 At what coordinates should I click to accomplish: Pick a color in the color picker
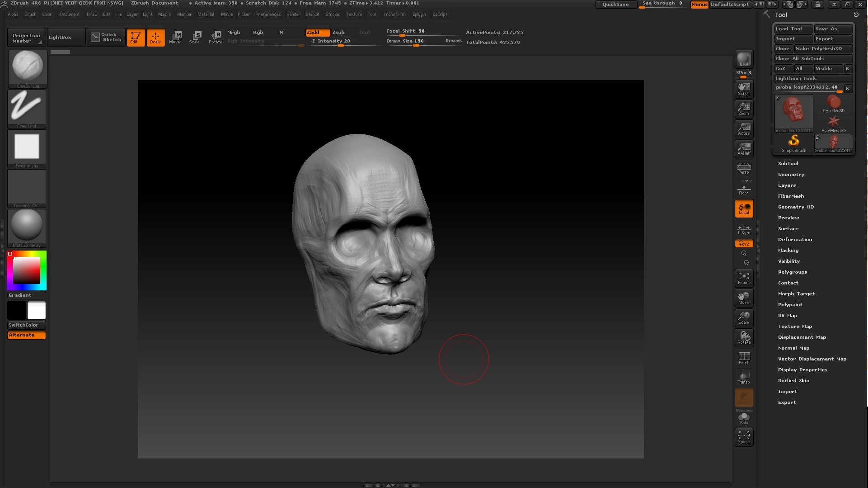[x=27, y=270]
